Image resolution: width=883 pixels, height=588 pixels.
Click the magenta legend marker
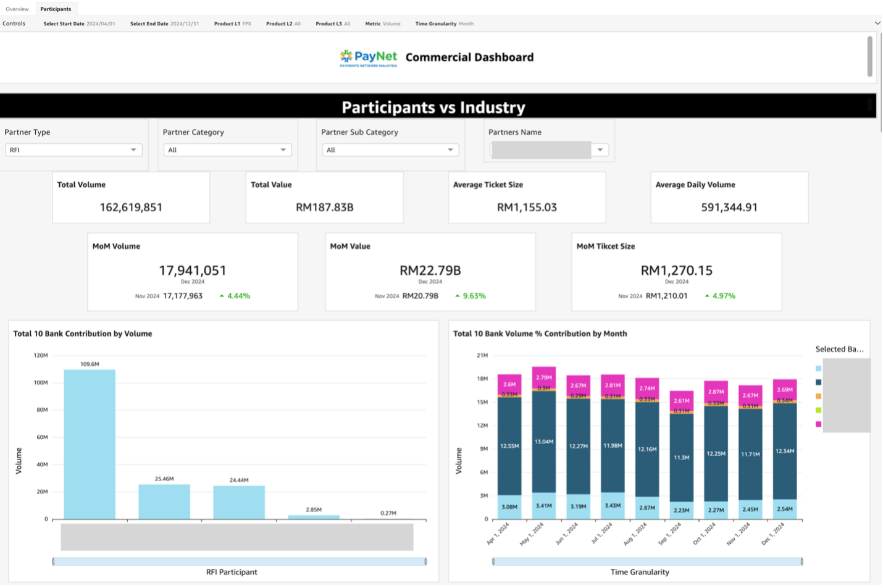[x=818, y=424]
